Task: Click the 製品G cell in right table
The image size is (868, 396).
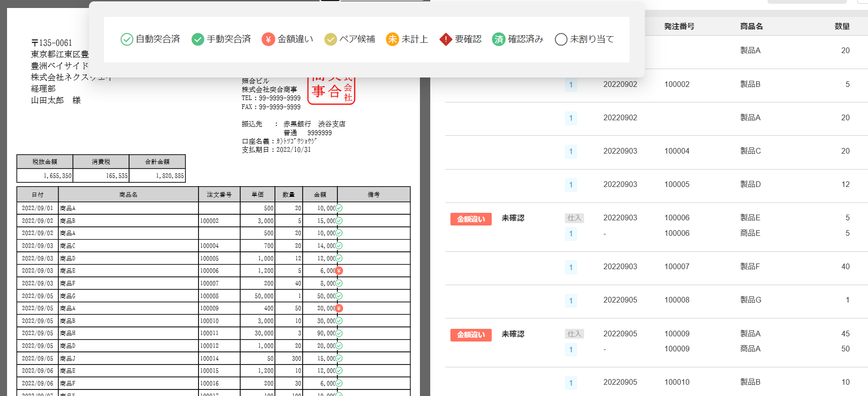Action: coord(751,300)
